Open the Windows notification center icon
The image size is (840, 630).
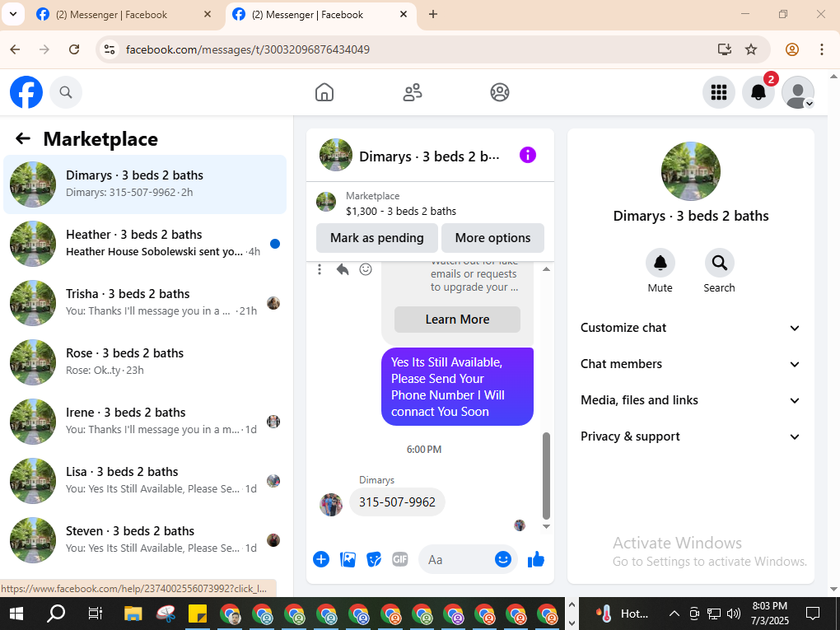point(813,614)
